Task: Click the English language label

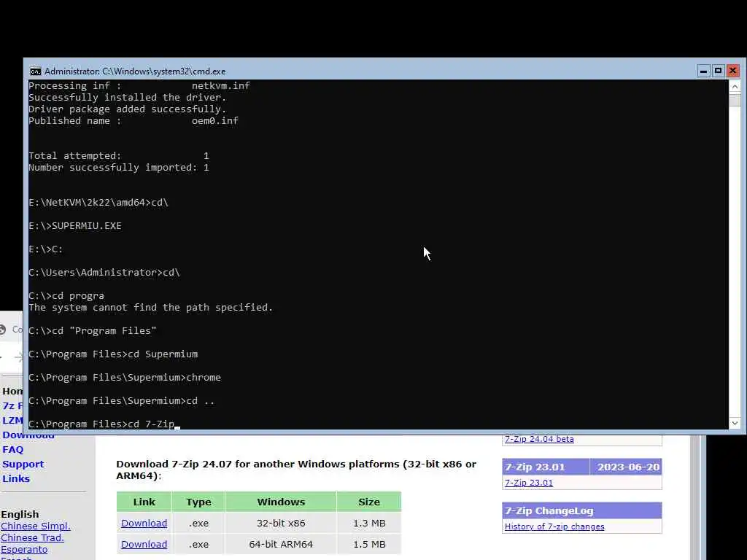Action: click(20, 514)
